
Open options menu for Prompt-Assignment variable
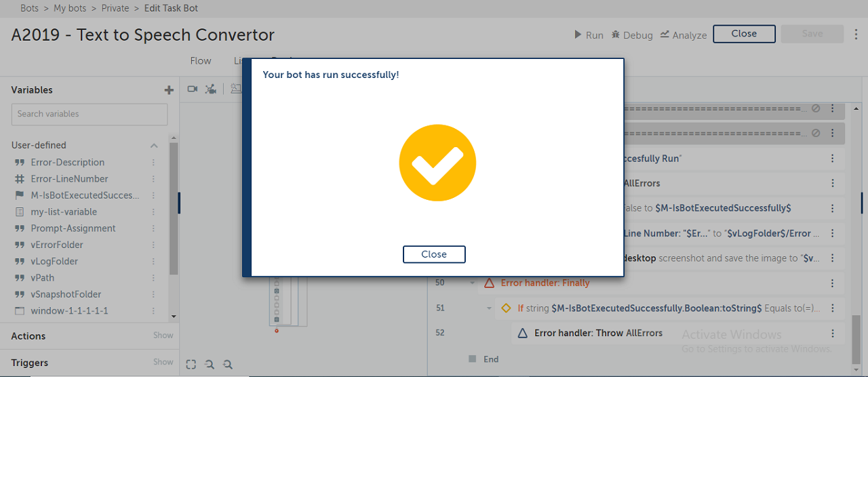tap(153, 228)
